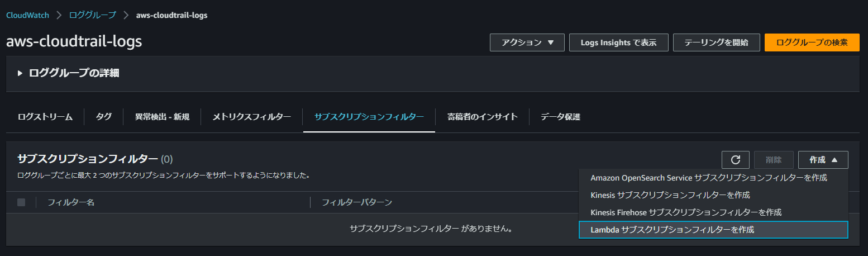
Task: Click the refresh subscription filters icon
Action: click(x=735, y=160)
